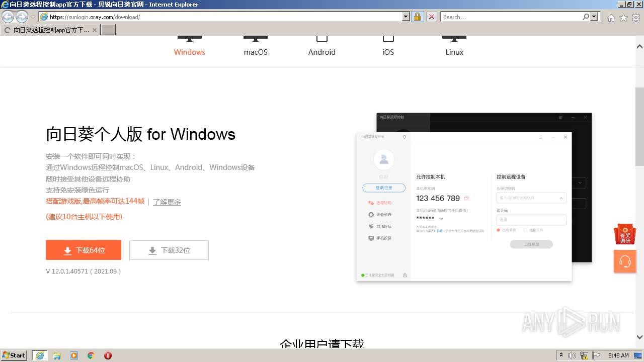Expand the address bar autocomplete dropdown
This screenshot has width=644, height=362.
pyautogui.click(x=406, y=17)
